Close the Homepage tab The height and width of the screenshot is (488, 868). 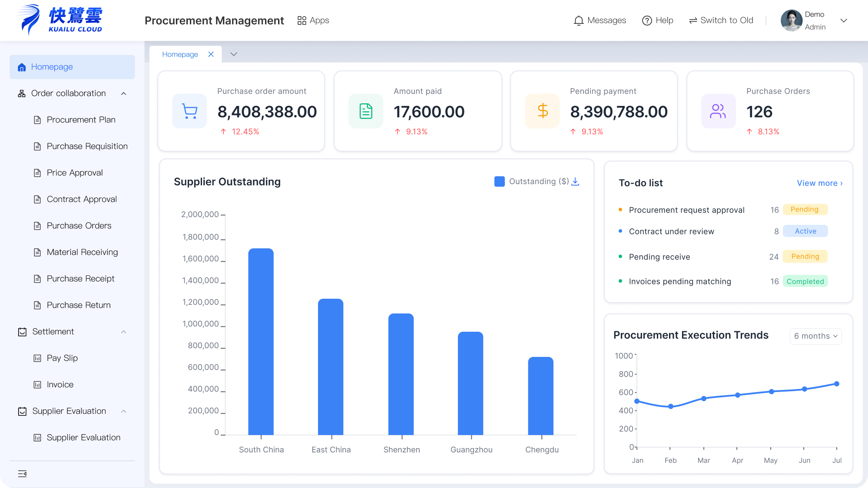tap(211, 54)
